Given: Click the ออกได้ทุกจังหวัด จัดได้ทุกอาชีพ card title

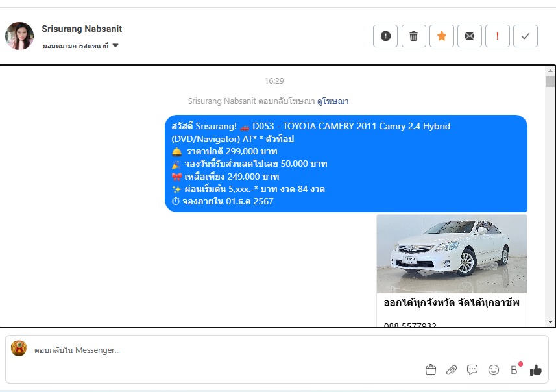Looking at the screenshot, I should [452, 302].
